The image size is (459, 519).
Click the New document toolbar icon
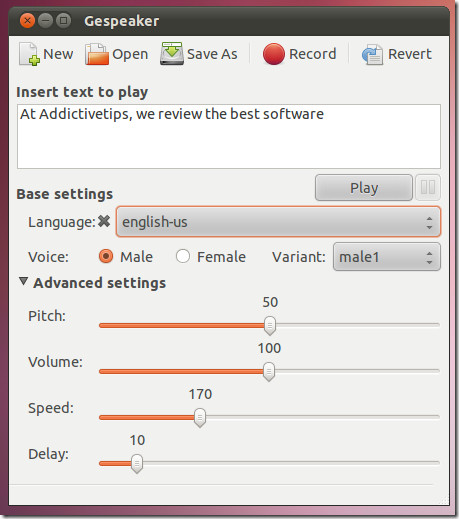(x=29, y=54)
